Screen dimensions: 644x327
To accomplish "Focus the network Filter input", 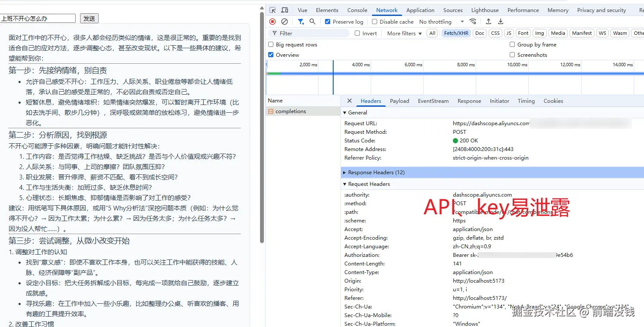I will [309, 33].
